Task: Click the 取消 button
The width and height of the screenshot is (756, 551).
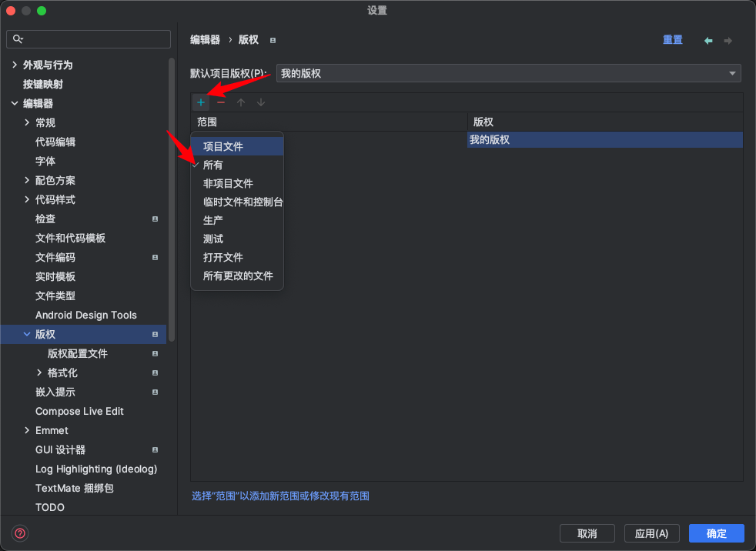Action: point(587,533)
